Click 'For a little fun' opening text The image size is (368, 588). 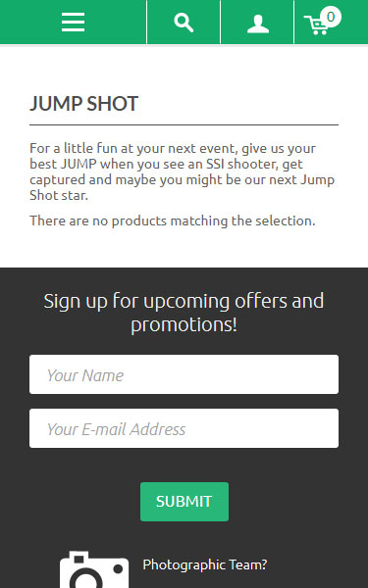click(75, 148)
